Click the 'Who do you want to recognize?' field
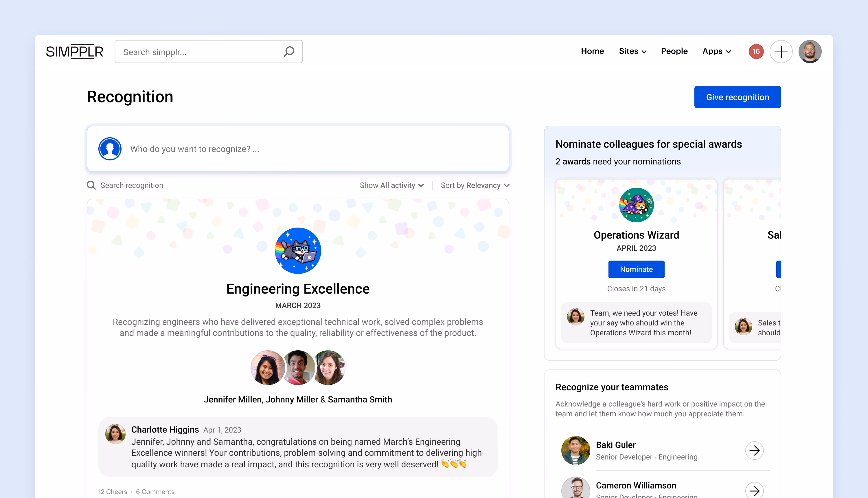 (x=298, y=149)
